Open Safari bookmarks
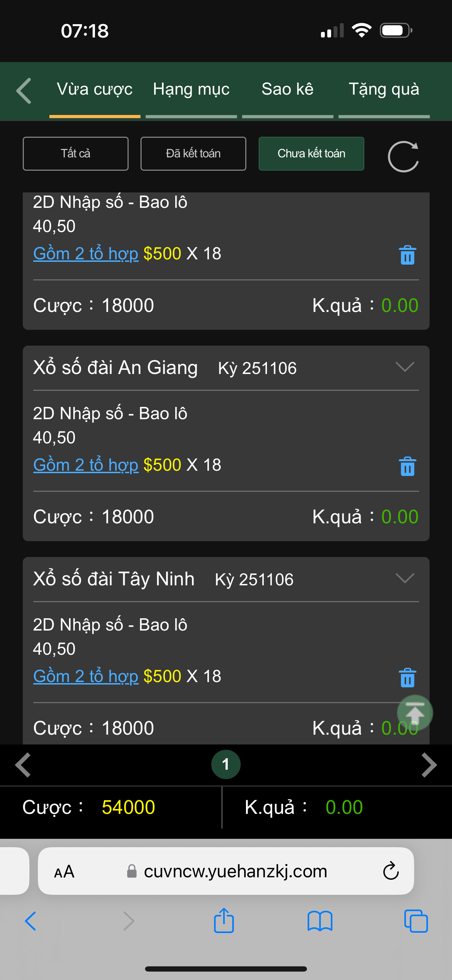 [x=320, y=921]
